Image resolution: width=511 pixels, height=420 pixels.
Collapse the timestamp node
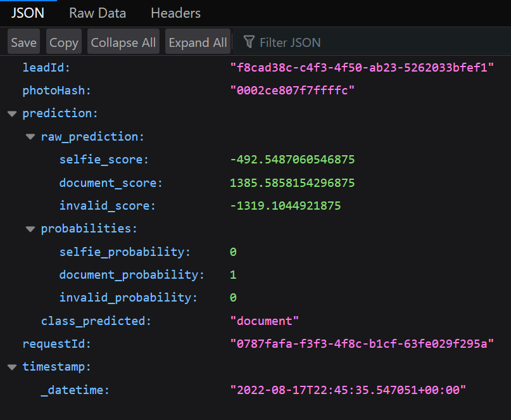pos(11,367)
